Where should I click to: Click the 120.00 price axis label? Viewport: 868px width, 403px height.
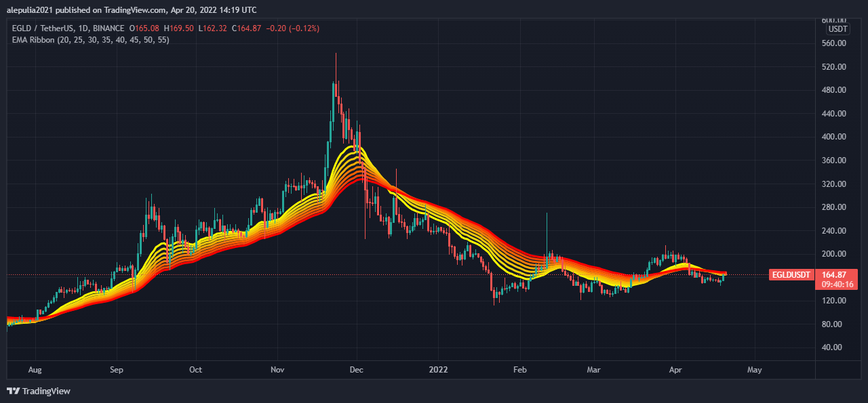pos(833,301)
